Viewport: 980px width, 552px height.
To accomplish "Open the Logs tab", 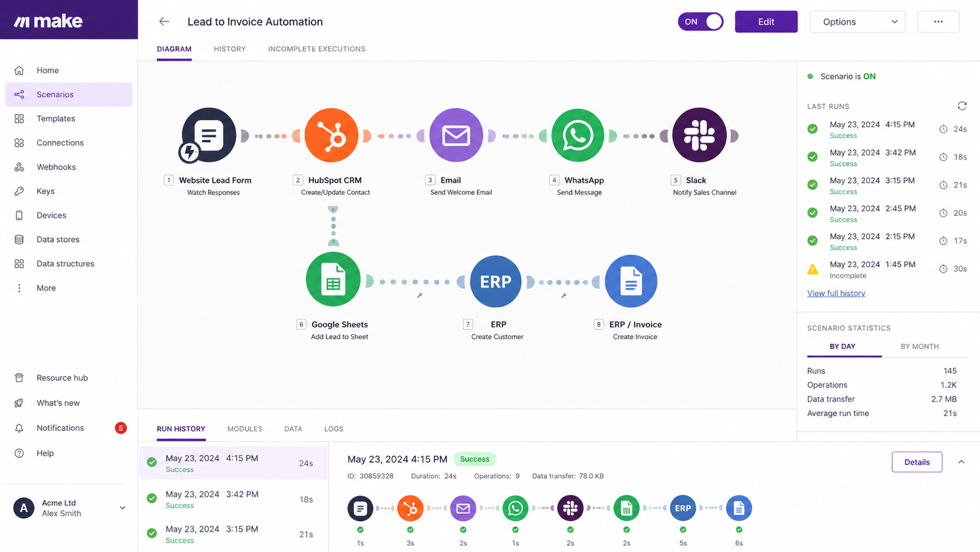I will (334, 429).
